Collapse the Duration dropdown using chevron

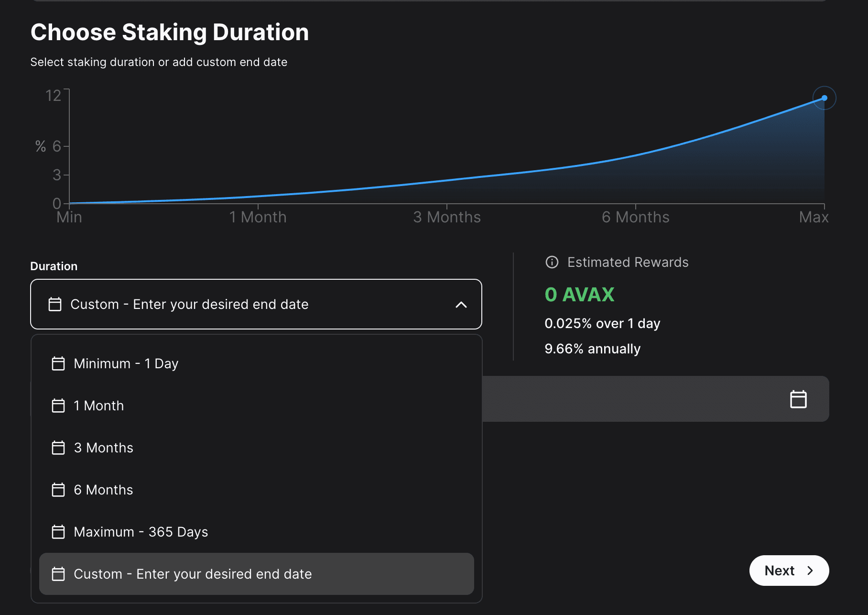[x=461, y=305]
